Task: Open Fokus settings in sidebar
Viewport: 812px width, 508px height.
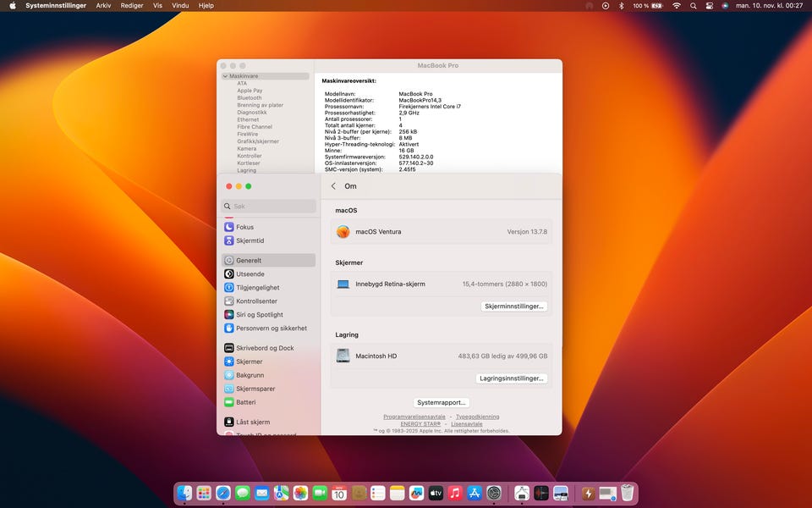Action: pos(244,227)
